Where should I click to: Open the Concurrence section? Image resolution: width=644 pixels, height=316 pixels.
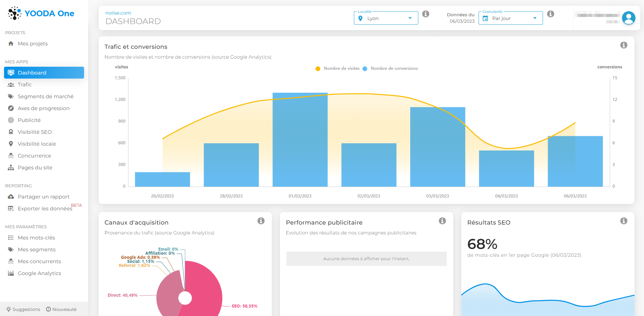tap(44, 156)
